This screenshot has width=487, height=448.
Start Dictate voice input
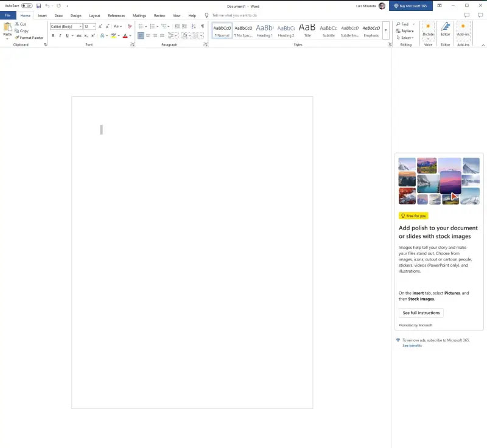click(428, 29)
